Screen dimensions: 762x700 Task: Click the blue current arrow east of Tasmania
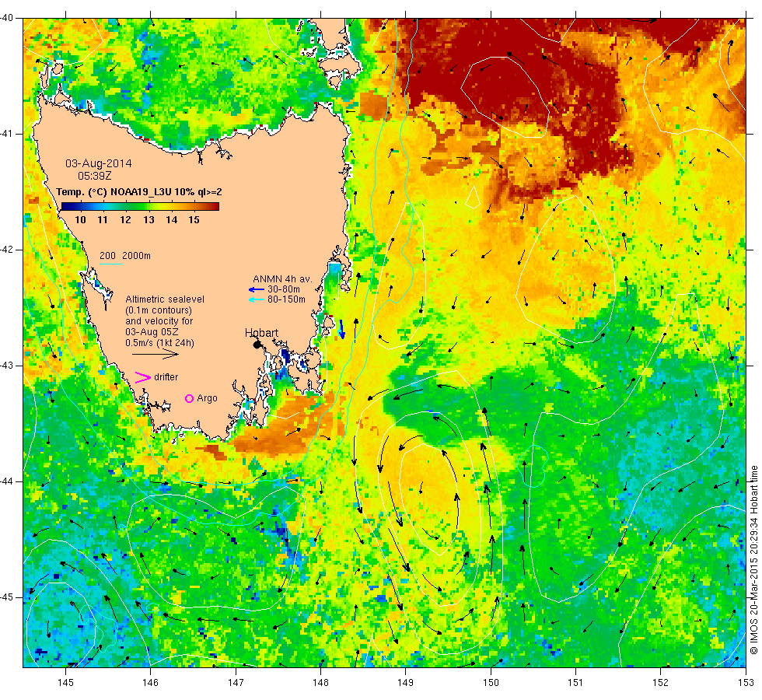tap(341, 329)
